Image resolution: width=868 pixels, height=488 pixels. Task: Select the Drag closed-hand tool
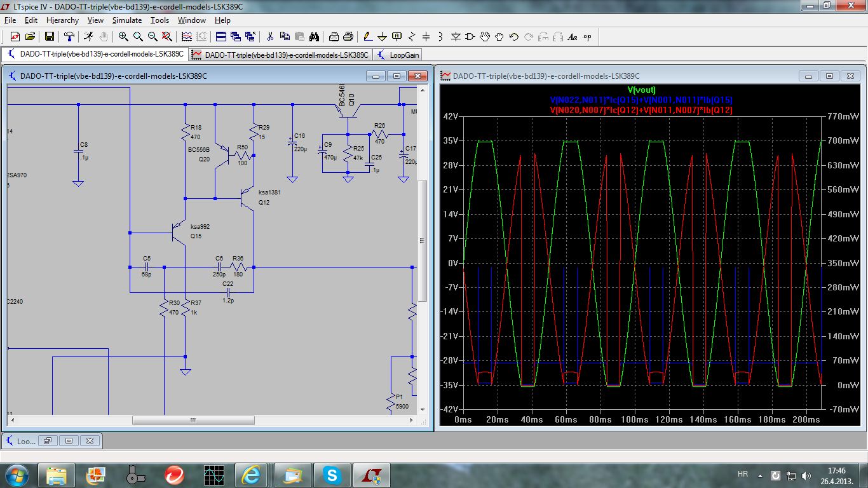[x=499, y=36]
